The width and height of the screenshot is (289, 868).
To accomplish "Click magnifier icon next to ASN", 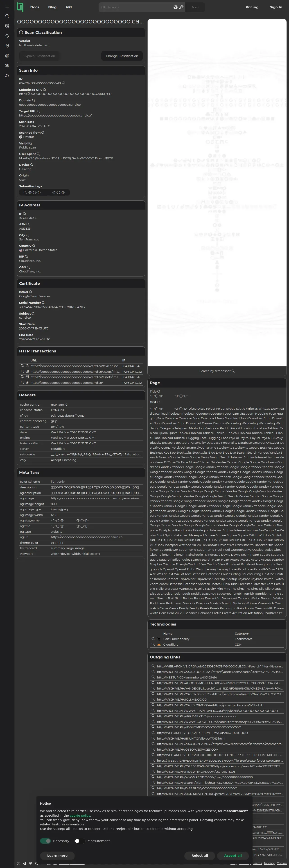I will [28, 224].
